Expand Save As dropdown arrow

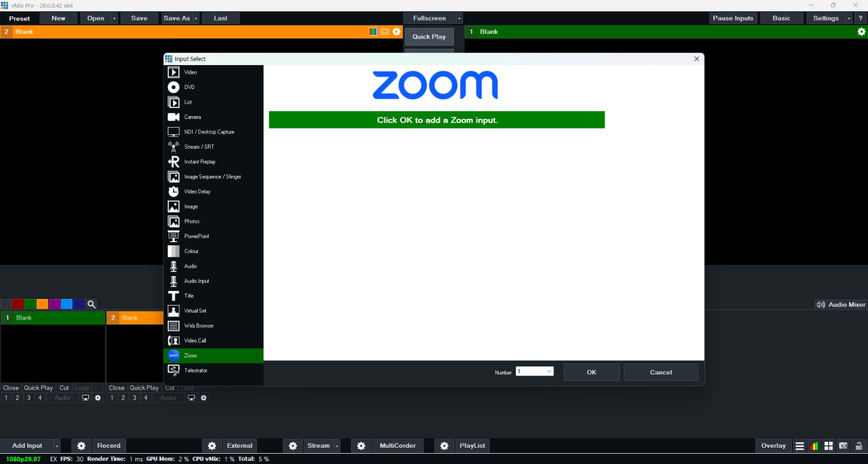point(196,18)
